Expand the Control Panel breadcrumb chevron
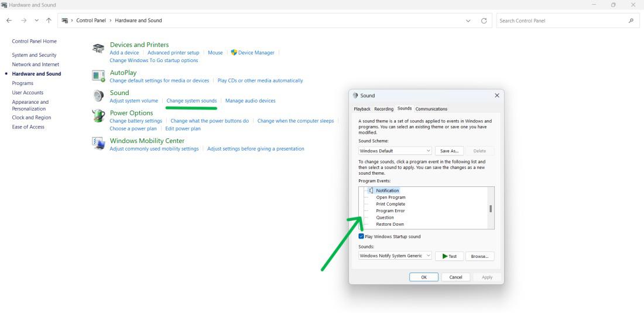This screenshot has width=644, height=313. pos(111,21)
